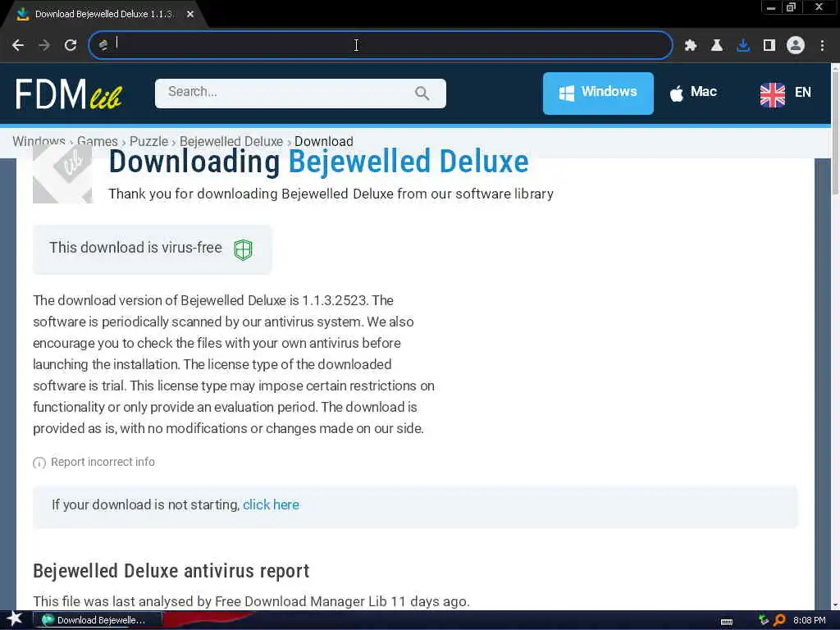Click the Bejewelled Deluxe app thumbnail
This screenshot has width=840, height=630.
[x=62, y=174]
